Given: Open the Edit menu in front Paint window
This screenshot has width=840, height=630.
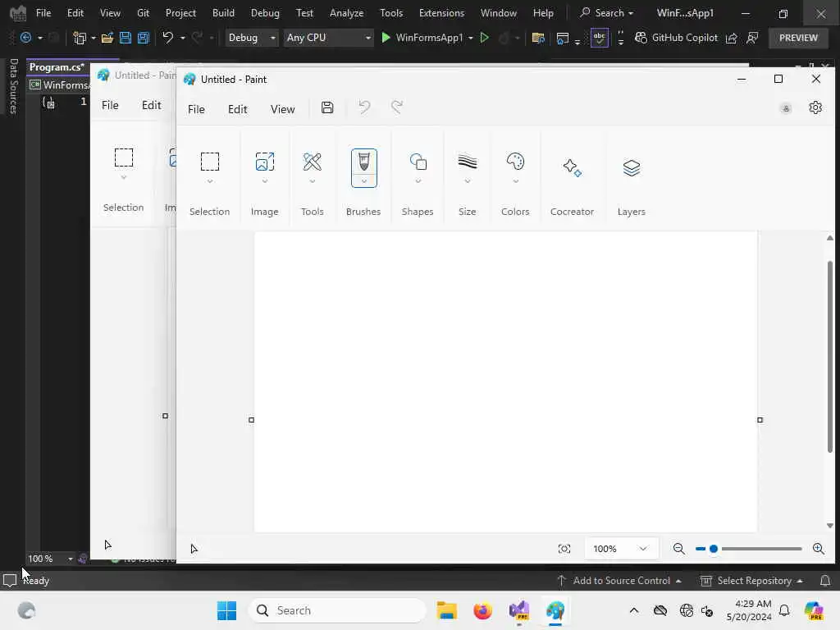Looking at the screenshot, I should tap(237, 109).
